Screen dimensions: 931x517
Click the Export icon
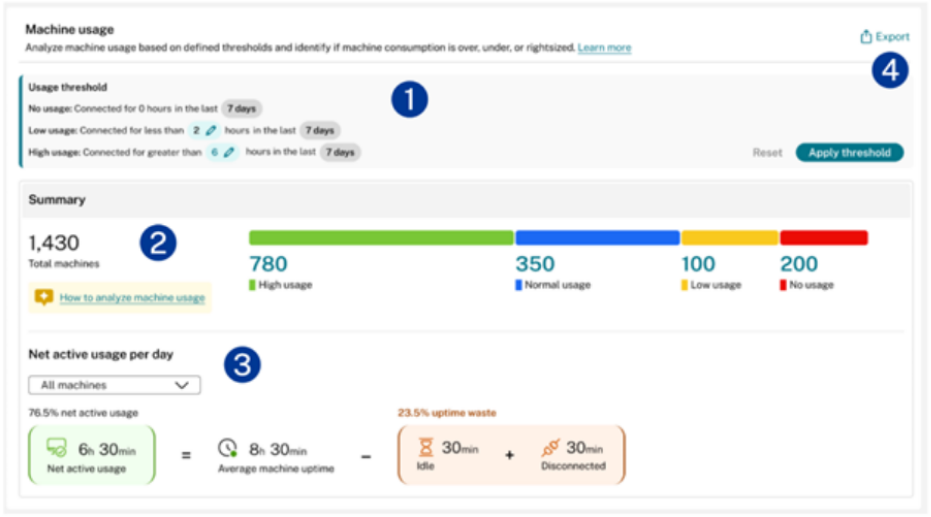pyautogui.click(x=866, y=37)
